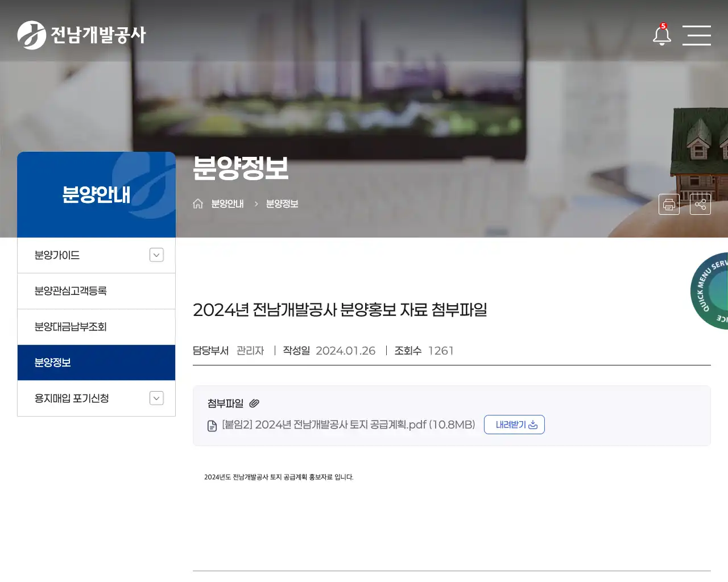Viewport: 728px width, 582px height.
Task: Click the 분양안내 breadcrumb link
Action: (227, 204)
